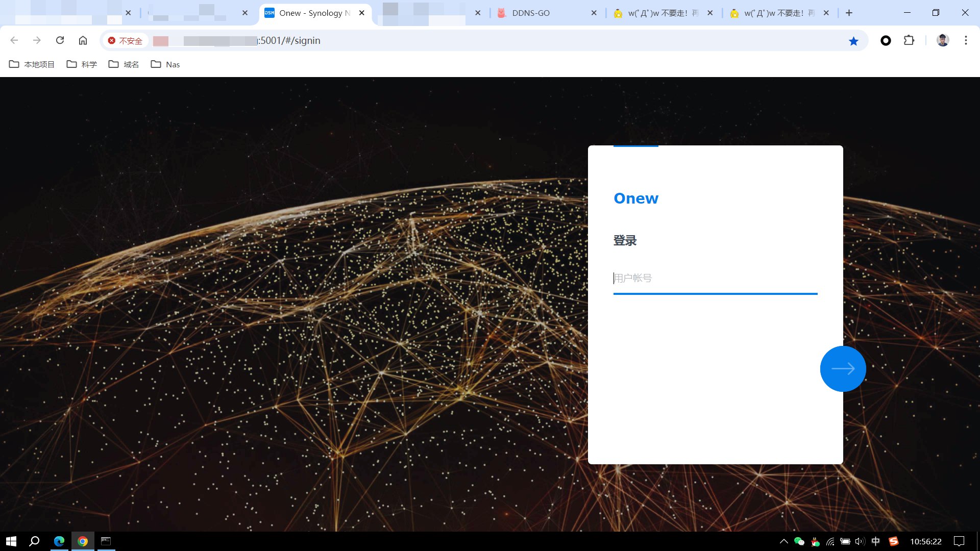The height and width of the screenshot is (551, 980).
Task: Open the notification center icon
Action: 959,541
